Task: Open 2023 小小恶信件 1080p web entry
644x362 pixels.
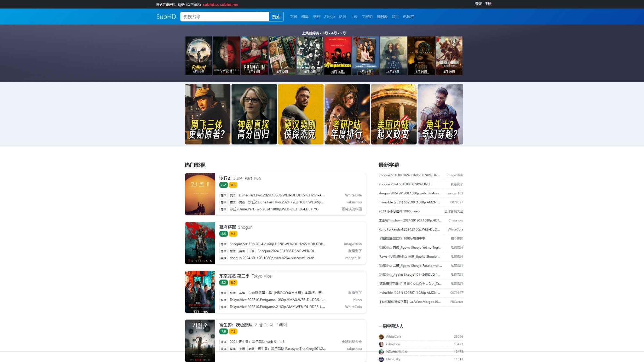Action: point(399,211)
